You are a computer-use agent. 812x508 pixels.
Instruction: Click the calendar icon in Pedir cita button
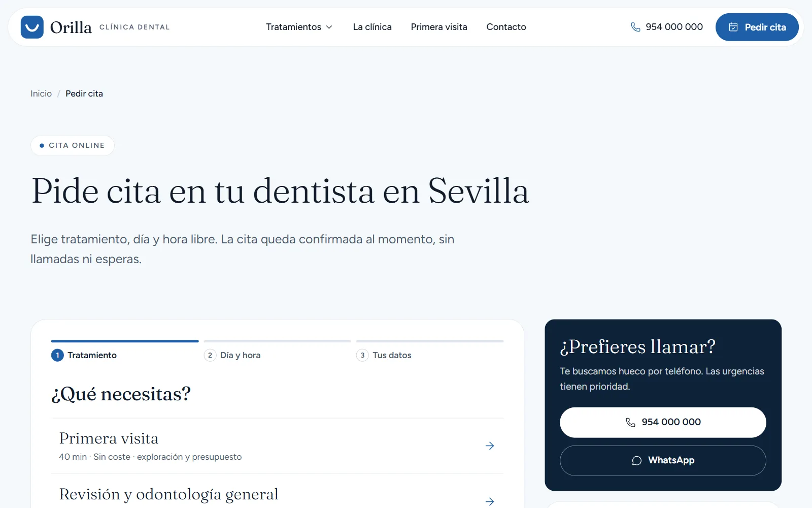pyautogui.click(x=733, y=27)
